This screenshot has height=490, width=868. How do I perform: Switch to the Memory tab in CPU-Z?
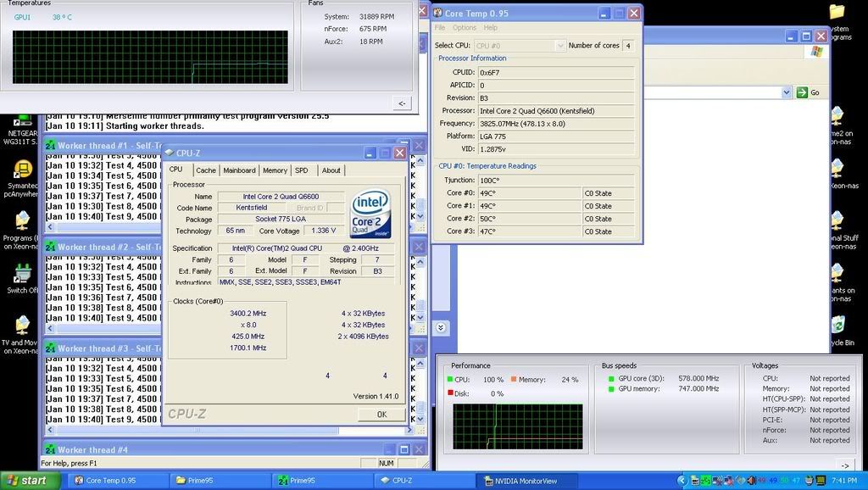(275, 170)
